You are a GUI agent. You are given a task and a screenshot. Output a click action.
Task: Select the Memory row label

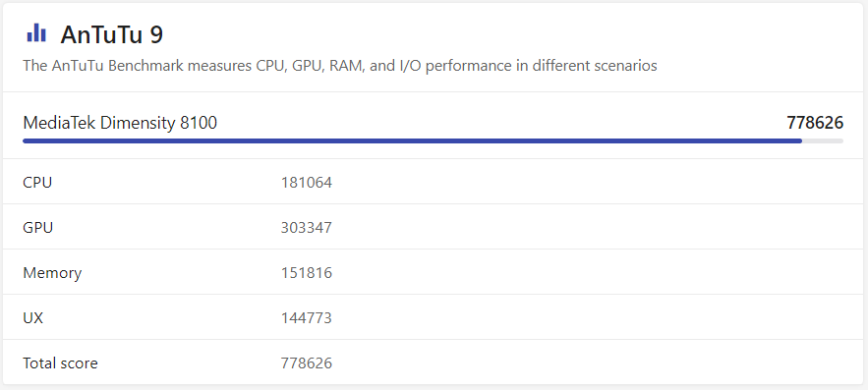point(52,273)
